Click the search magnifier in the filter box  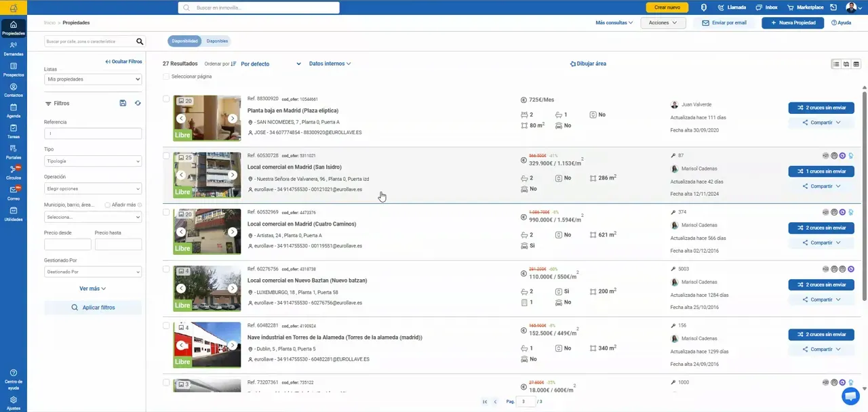point(140,41)
